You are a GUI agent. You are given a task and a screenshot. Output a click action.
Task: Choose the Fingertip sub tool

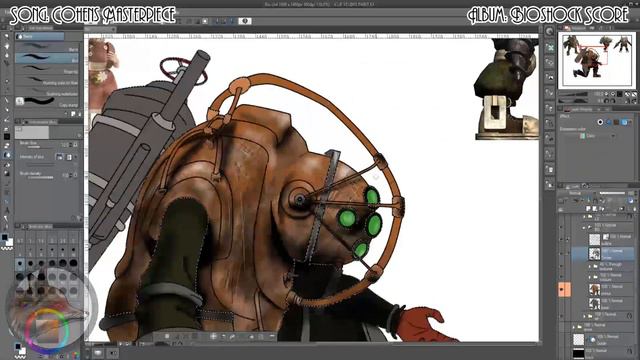click(x=47, y=69)
